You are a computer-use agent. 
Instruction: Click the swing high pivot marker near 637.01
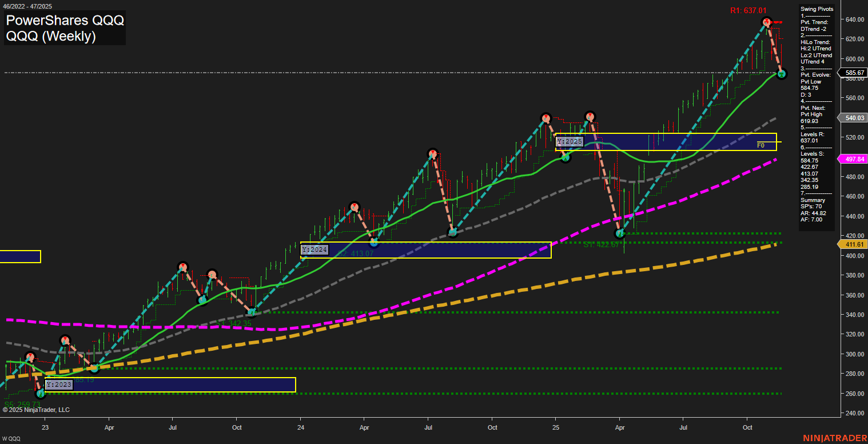766,22
